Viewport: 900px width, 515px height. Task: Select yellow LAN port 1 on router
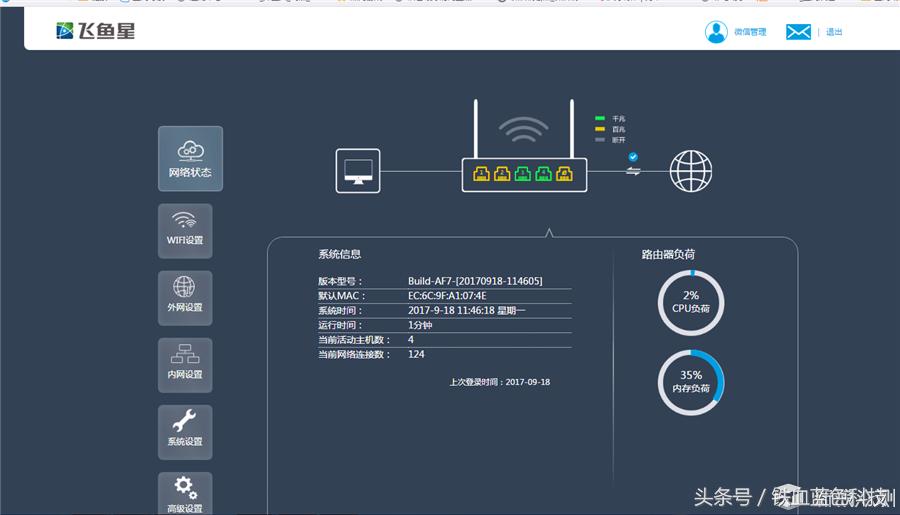click(x=481, y=173)
